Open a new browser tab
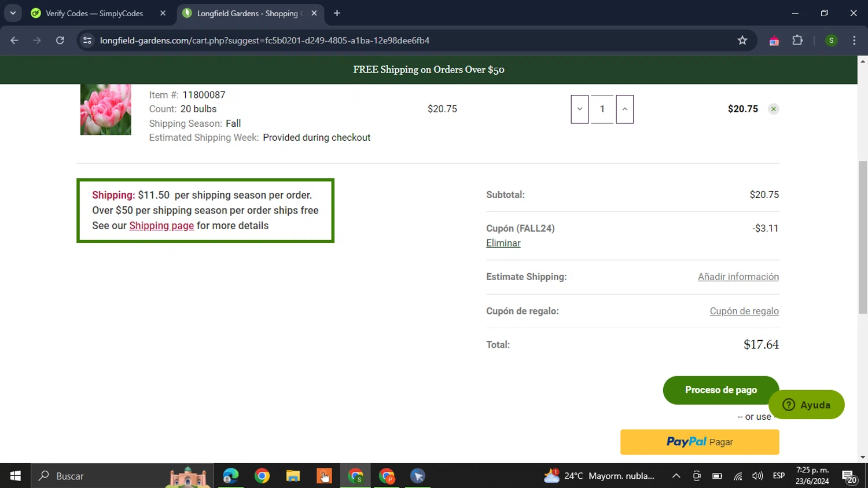Viewport: 868px width, 488px height. tap(337, 13)
